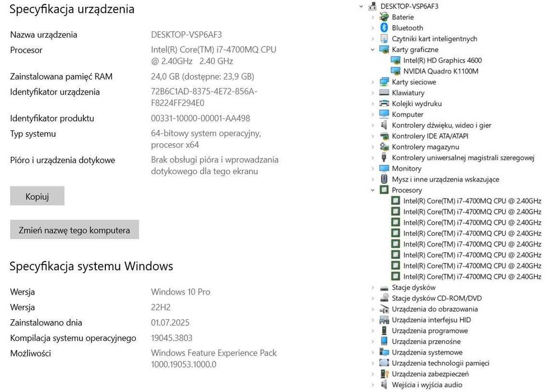Click the Bluetooth category icon

tap(384, 27)
